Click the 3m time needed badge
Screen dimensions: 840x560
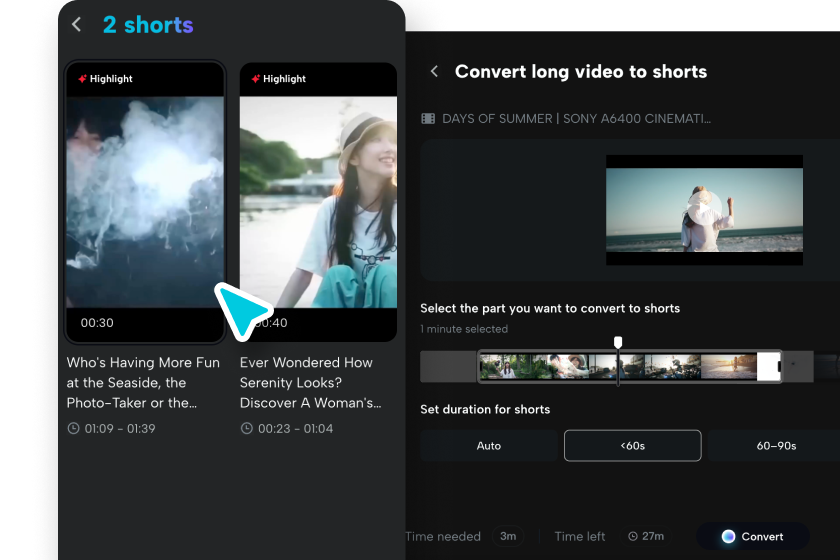coord(508,536)
